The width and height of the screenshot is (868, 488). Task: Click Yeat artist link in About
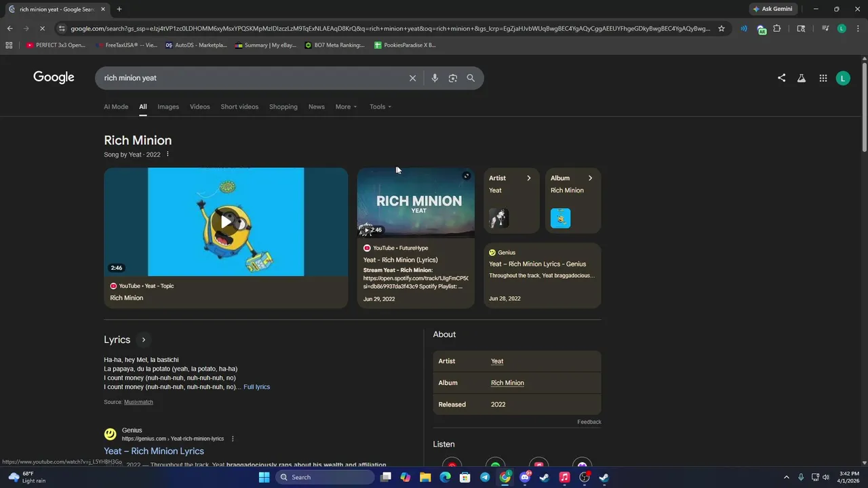coord(497,361)
